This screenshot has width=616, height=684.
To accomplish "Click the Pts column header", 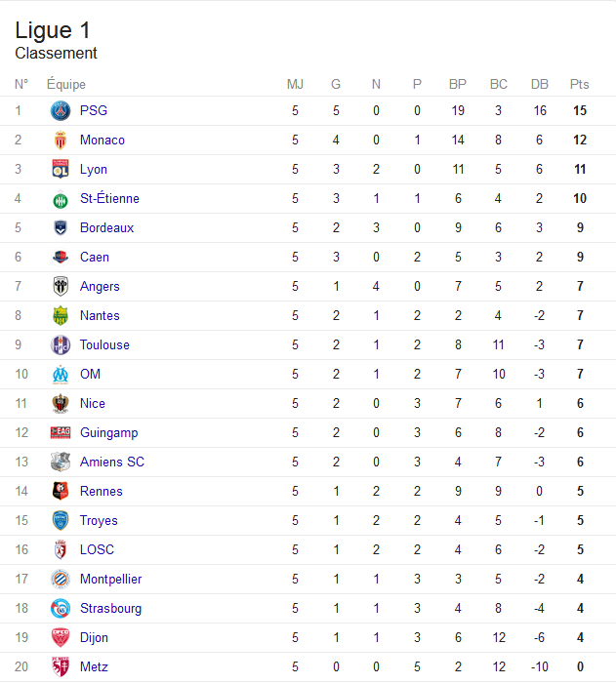I will point(579,84).
